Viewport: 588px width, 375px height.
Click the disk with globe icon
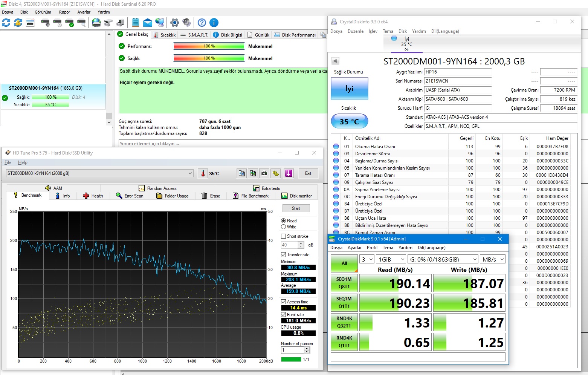click(96, 23)
